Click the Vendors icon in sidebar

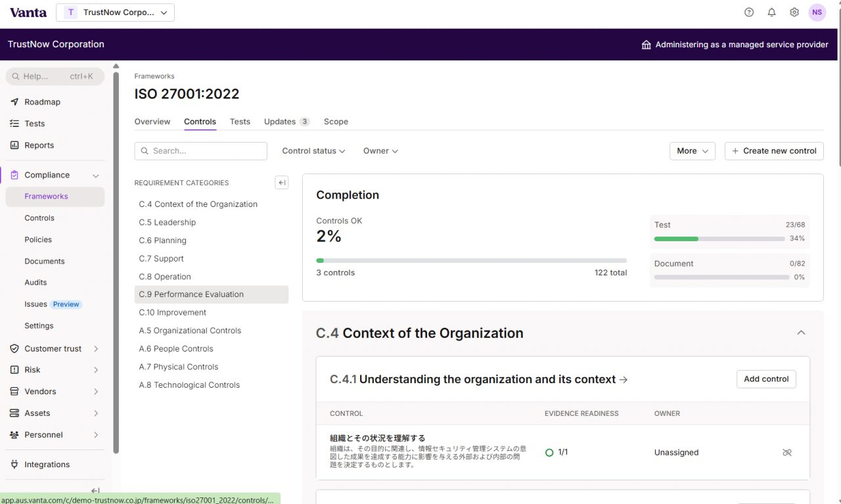[x=14, y=392]
